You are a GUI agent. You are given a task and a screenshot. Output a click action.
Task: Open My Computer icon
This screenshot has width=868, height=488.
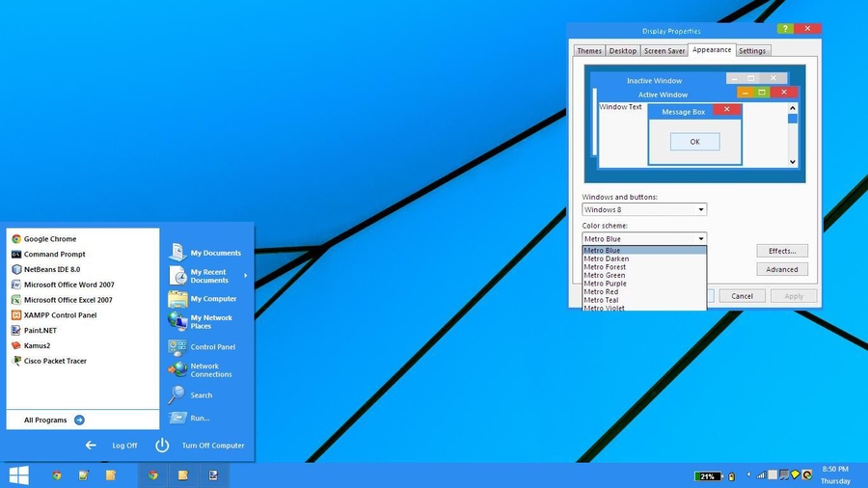pyautogui.click(x=177, y=299)
